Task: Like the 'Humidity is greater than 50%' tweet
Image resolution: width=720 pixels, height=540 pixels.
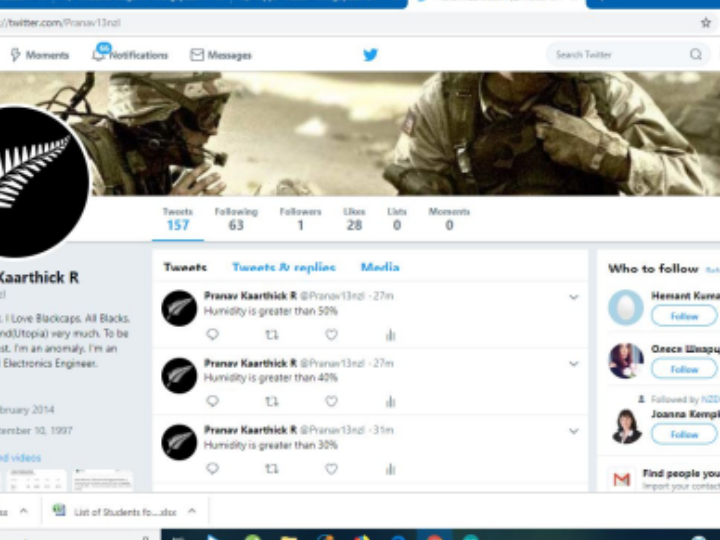Action: pyautogui.click(x=331, y=335)
